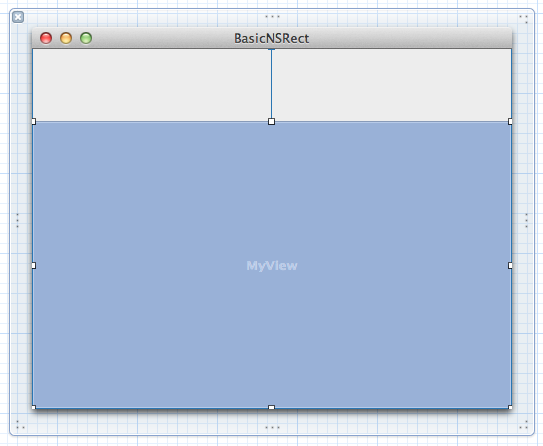Select the BasicNSRect window title bar

[272, 38]
